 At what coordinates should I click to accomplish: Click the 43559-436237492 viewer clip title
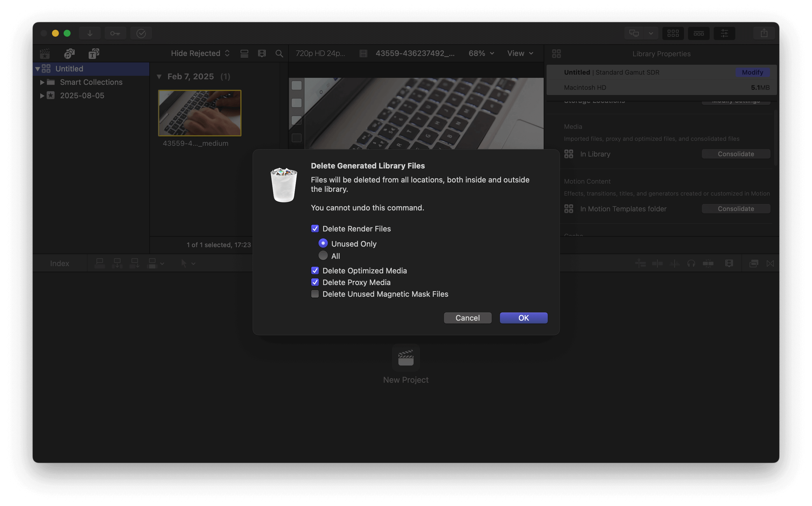click(x=415, y=54)
